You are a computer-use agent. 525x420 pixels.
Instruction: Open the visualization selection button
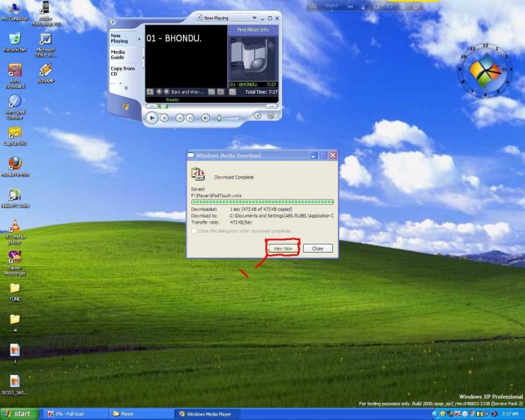click(x=150, y=91)
